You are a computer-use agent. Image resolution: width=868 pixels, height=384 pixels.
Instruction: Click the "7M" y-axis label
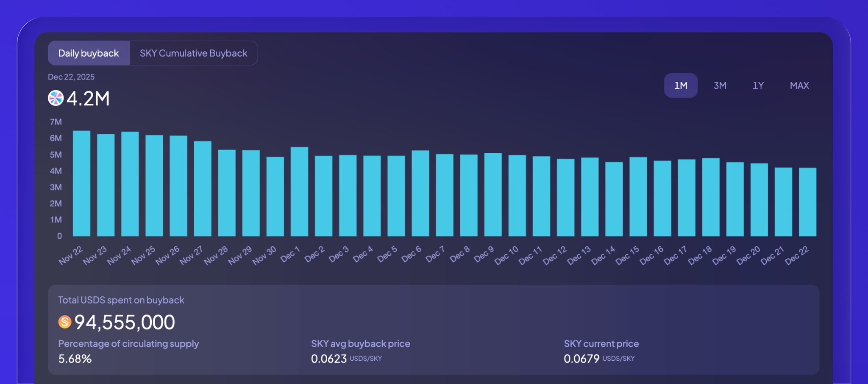(x=56, y=122)
